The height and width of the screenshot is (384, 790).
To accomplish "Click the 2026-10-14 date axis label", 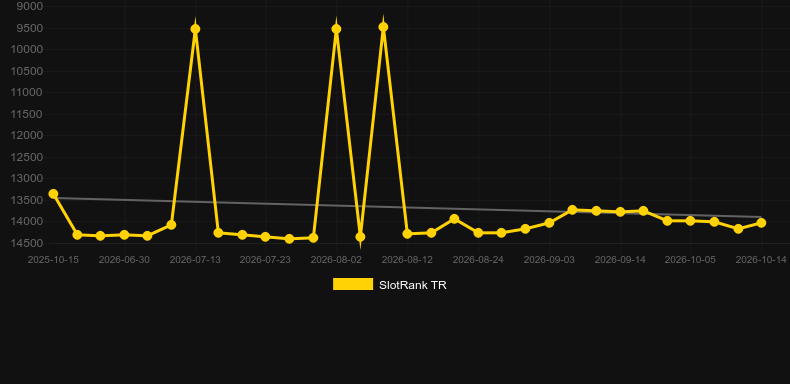I will click(761, 260).
